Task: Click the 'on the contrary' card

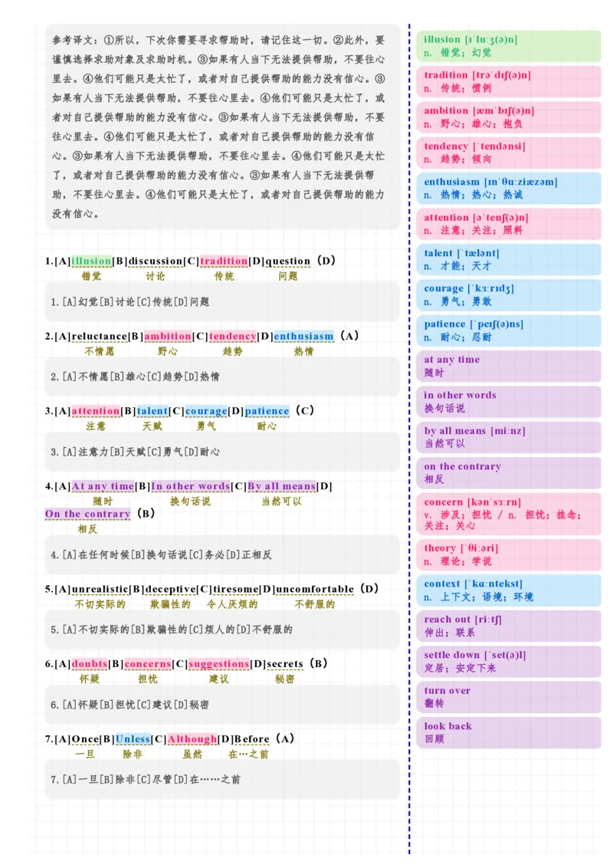Action: pos(508,472)
